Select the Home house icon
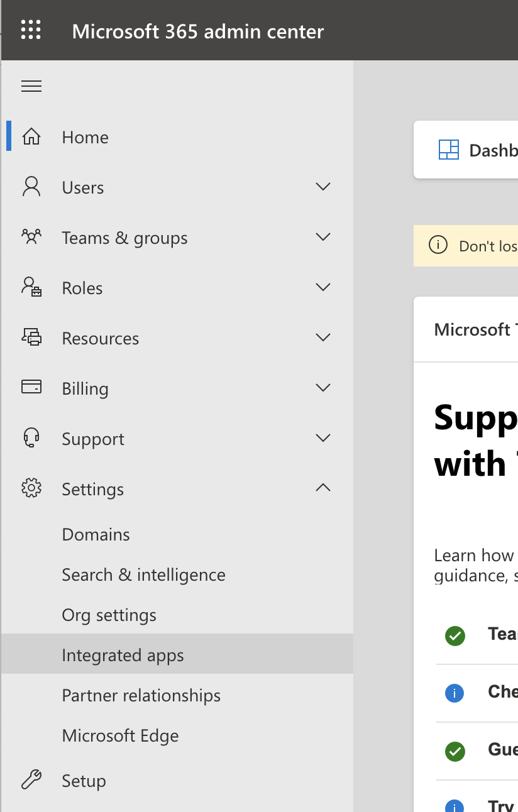518x812 pixels. [x=31, y=136]
